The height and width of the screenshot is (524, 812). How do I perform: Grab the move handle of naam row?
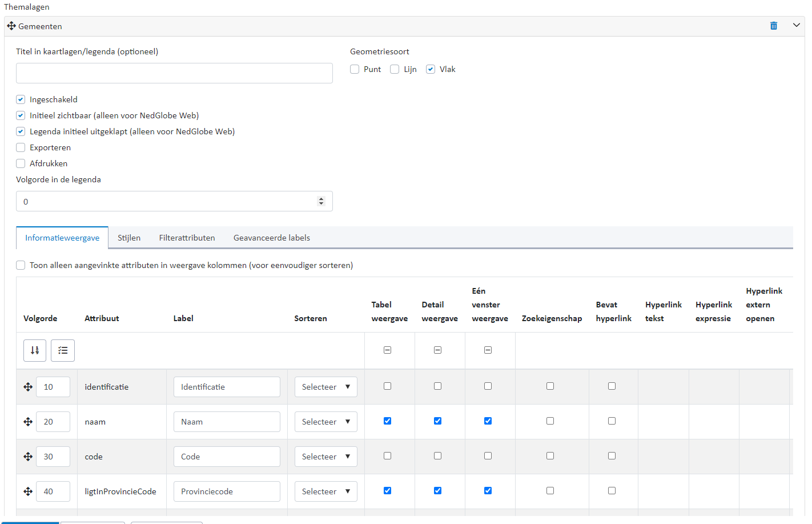28,422
